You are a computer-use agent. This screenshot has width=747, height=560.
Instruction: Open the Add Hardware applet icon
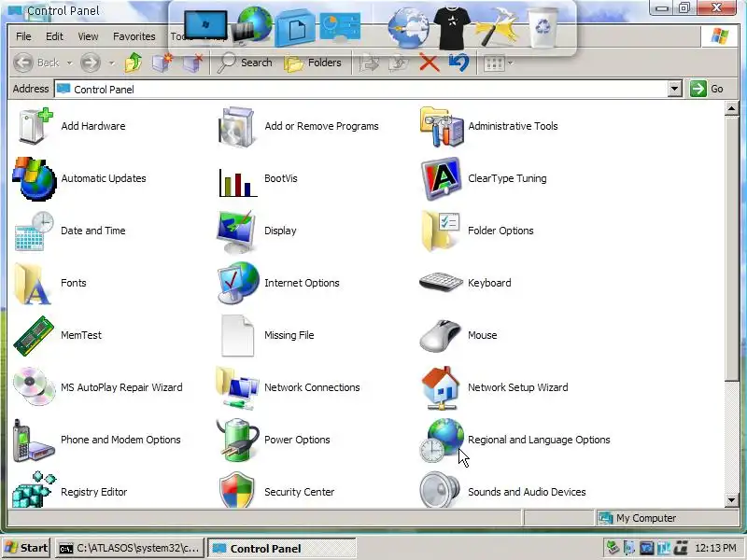tap(35, 126)
